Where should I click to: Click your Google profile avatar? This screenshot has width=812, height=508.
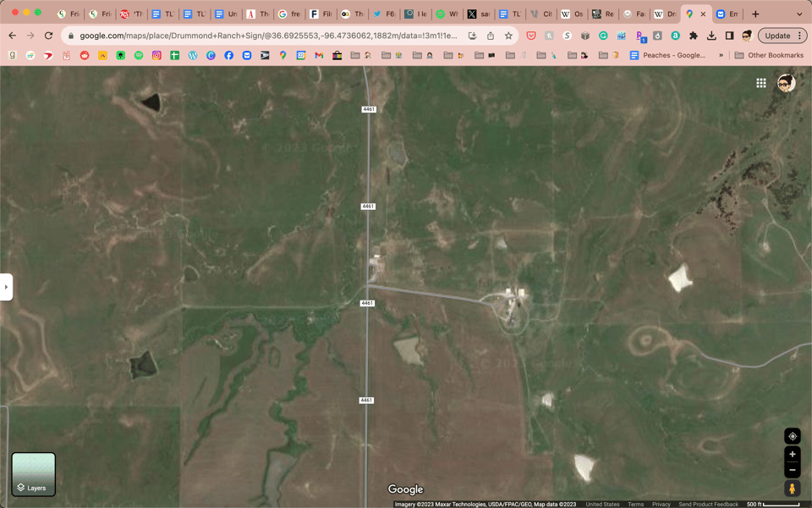[x=786, y=82]
